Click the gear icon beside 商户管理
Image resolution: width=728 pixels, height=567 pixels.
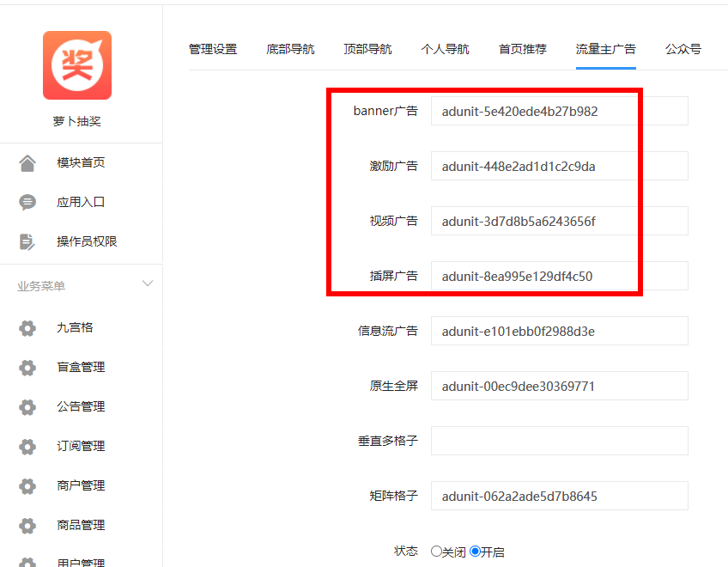tap(27, 486)
